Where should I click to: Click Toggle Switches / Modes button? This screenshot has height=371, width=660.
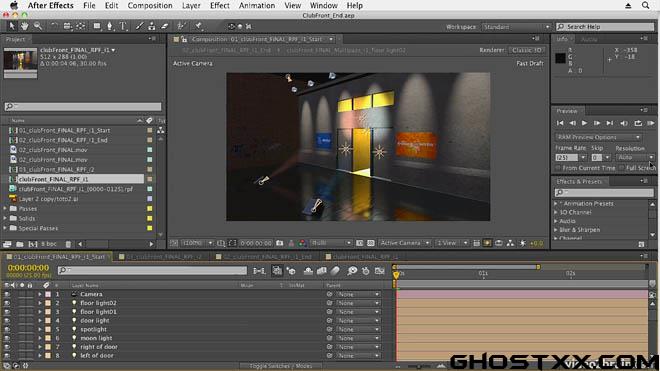tap(281, 366)
